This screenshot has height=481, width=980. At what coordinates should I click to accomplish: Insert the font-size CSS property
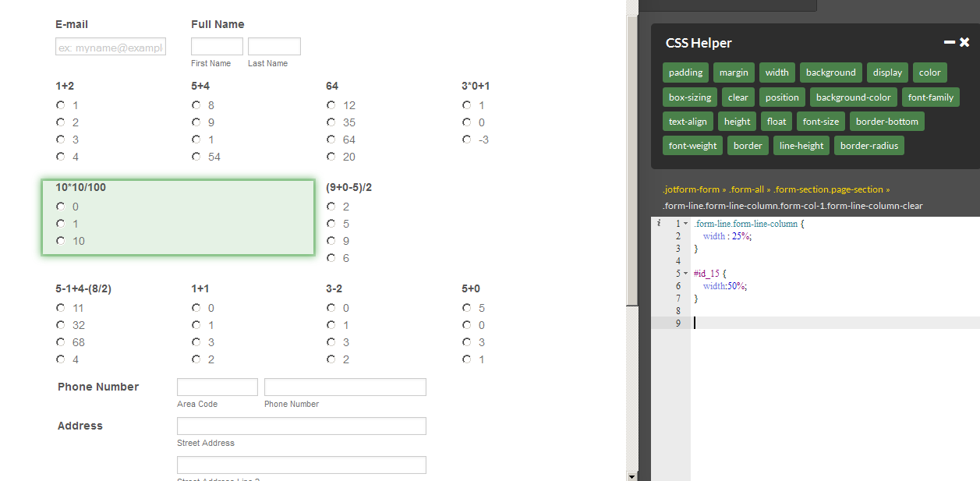pyautogui.click(x=821, y=122)
